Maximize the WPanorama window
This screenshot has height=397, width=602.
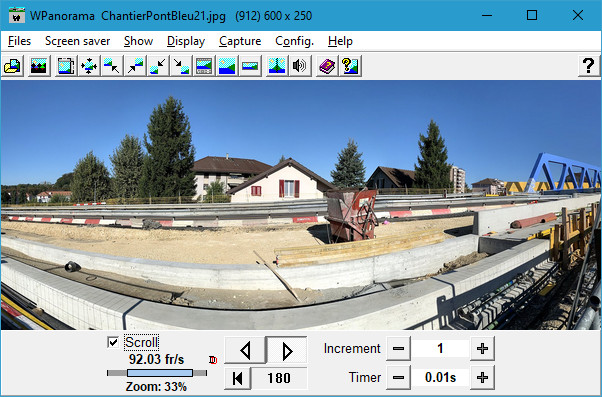532,15
